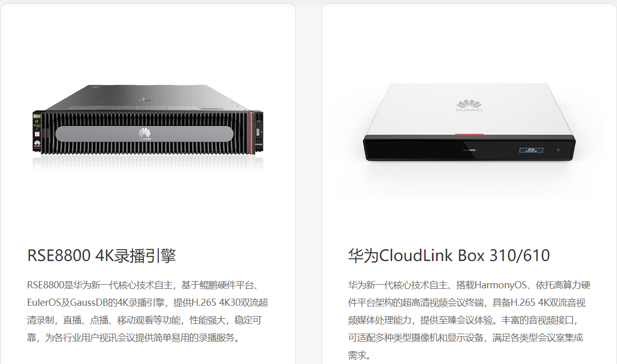Click the small HUAWEI text on the box front
Screen dimensions: 617x364
[470, 150]
